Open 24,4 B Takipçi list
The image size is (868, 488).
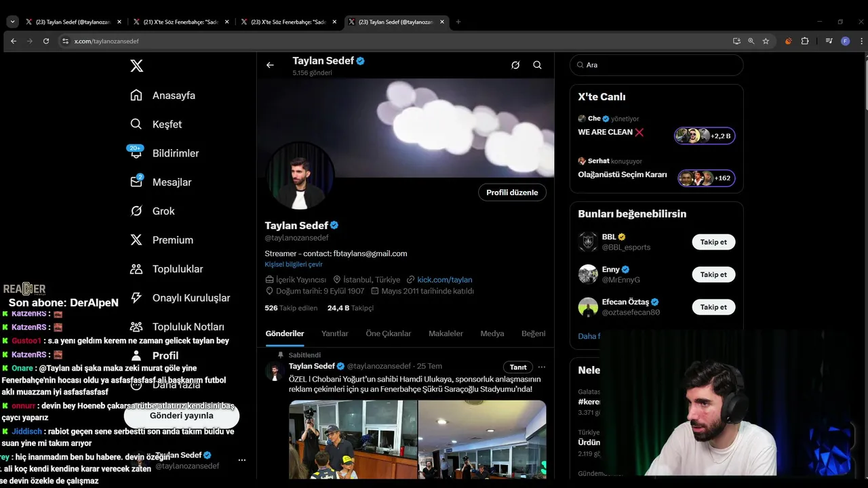[351, 308]
